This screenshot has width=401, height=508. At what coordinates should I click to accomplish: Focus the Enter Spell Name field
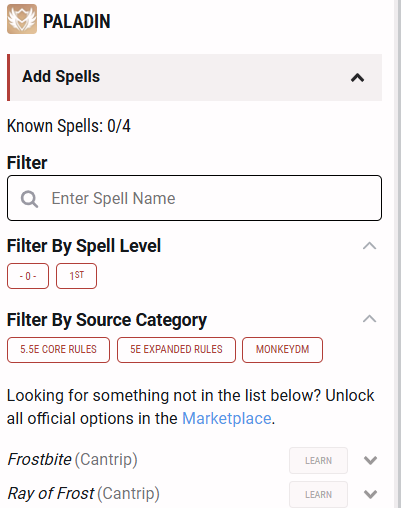tap(194, 198)
